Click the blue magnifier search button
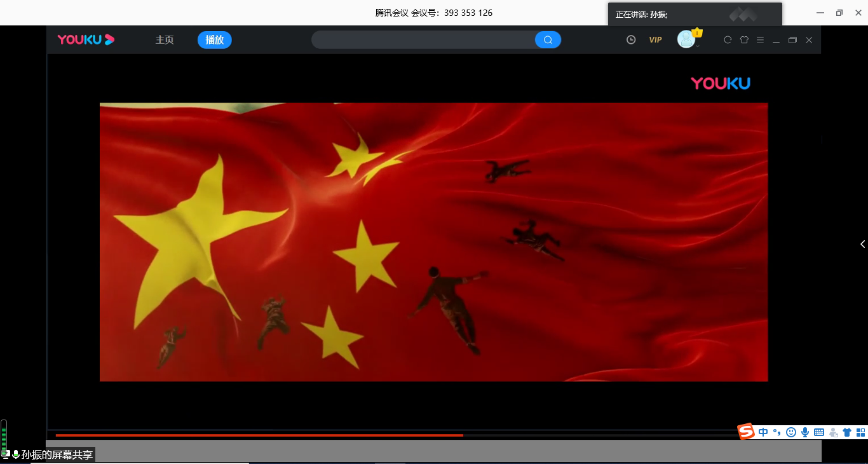Viewport: 868px width, 464px height. point(548,40)
